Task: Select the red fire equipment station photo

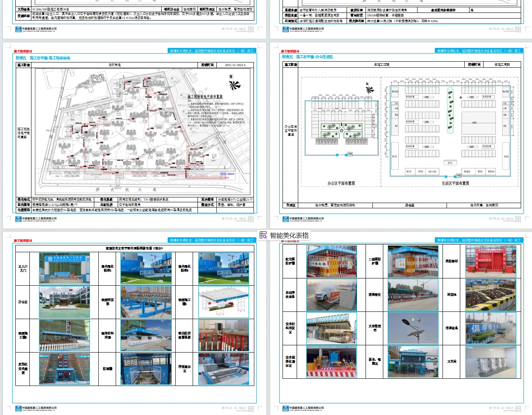Action: point(491,261)
